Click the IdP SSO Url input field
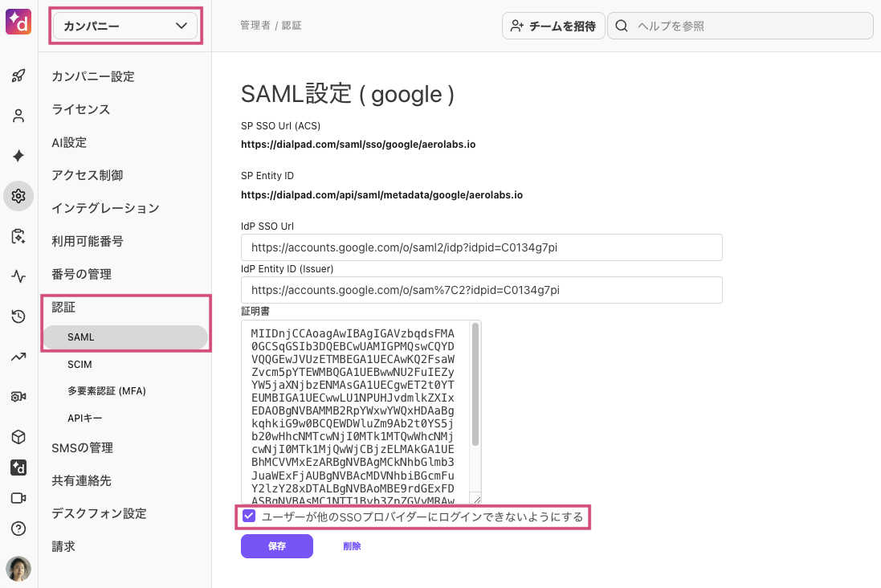The height and width of the screenshot is (588, 881). point(482,247)
